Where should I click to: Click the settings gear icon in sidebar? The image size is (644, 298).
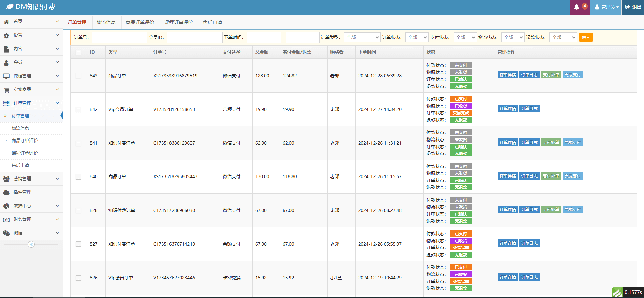pos(6,35)
